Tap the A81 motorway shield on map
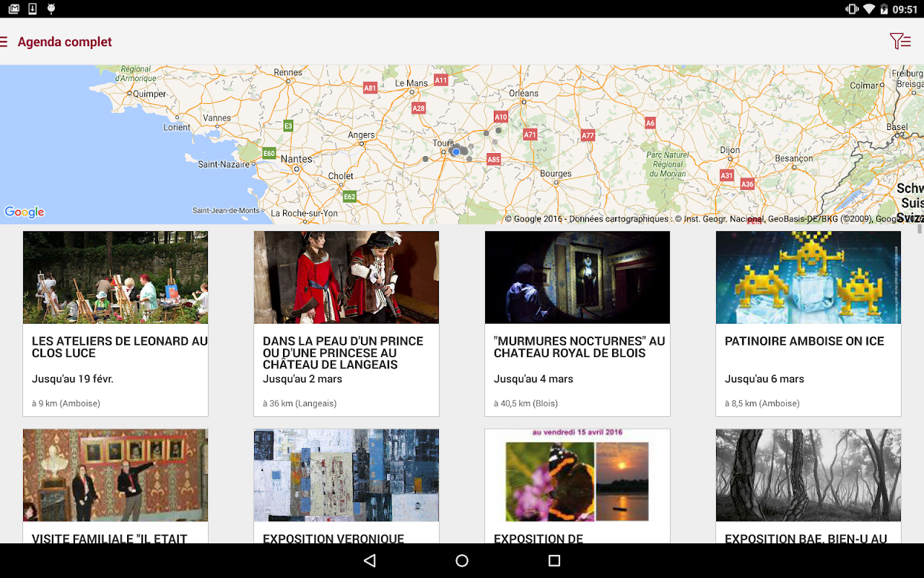 click(370, 88)
